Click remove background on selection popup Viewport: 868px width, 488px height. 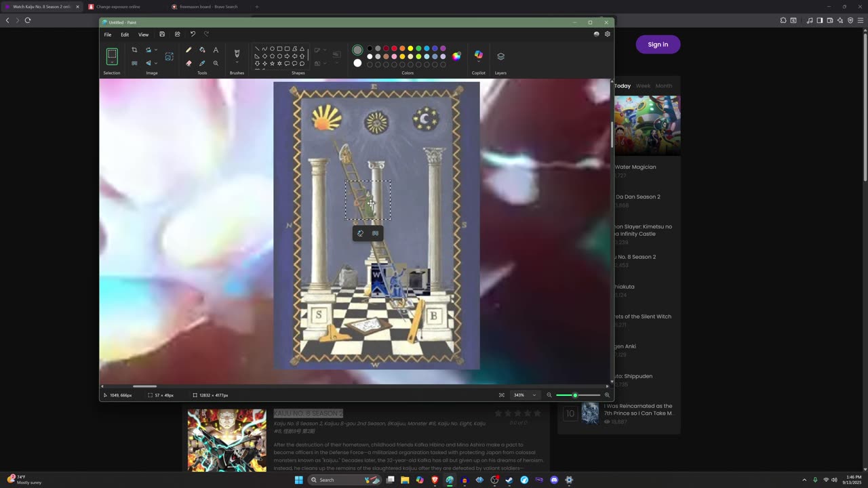(x=375, y=233)
